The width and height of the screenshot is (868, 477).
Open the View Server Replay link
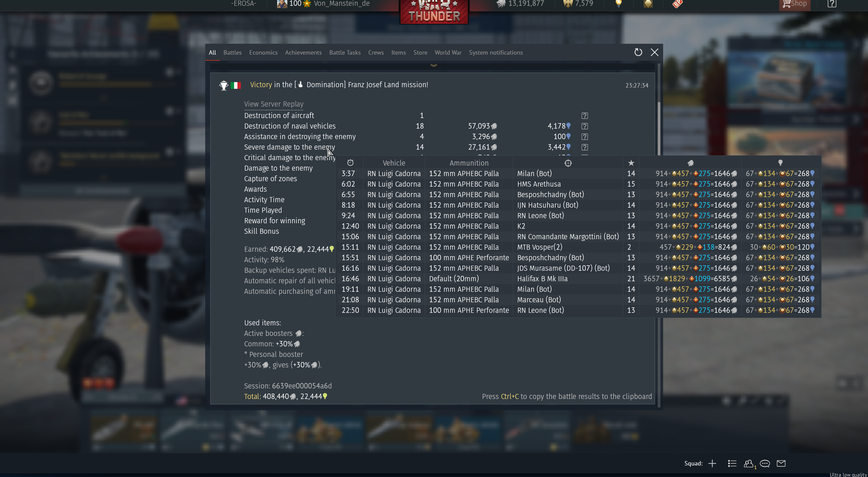click(274, 104)
